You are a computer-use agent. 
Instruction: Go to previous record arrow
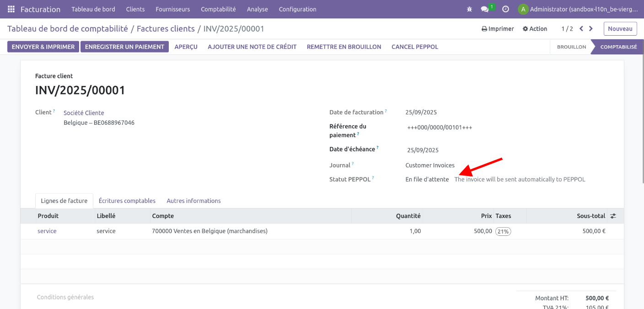pyautogui.click(x=581, y=29)
